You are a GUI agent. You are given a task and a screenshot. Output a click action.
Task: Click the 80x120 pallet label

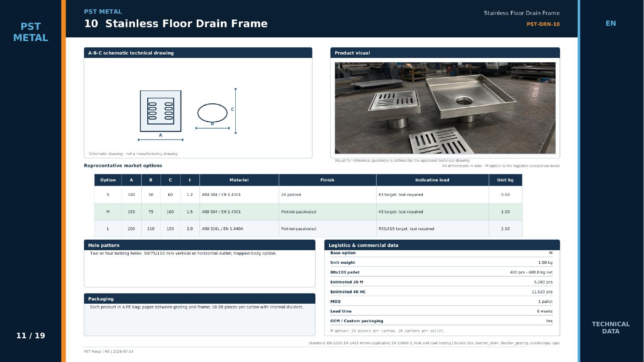pyautogui.click(x=345, y=272)
